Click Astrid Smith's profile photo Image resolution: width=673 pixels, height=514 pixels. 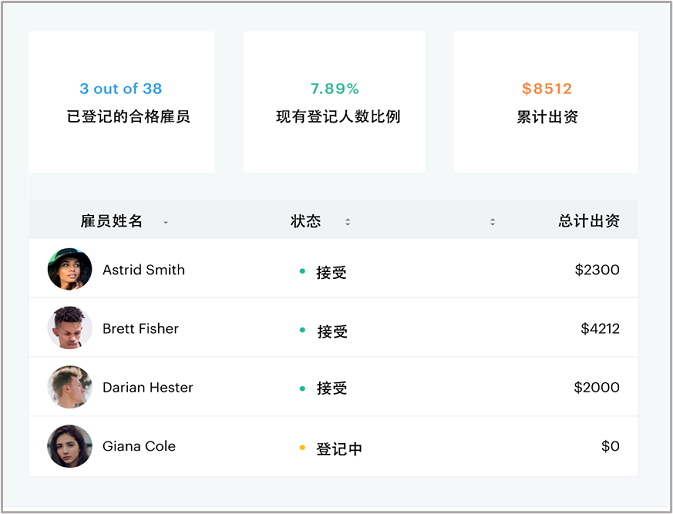(70, 269)
